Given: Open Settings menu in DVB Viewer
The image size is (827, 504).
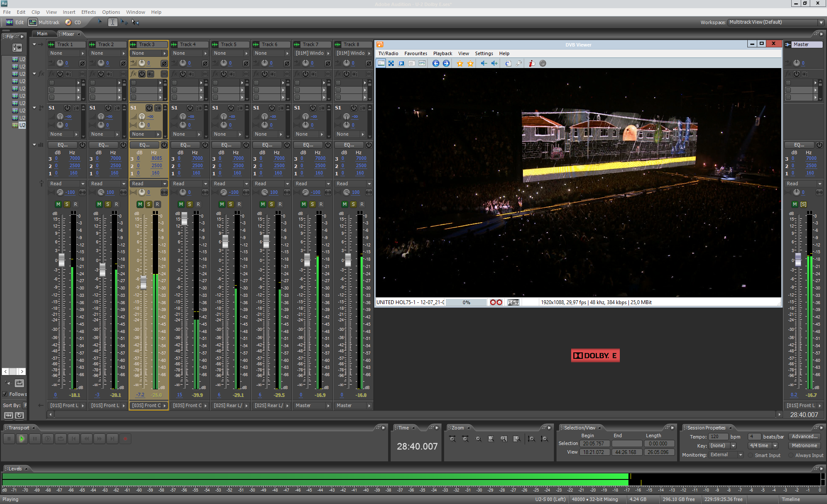Looking at the screenshot, I should [484, 53].
